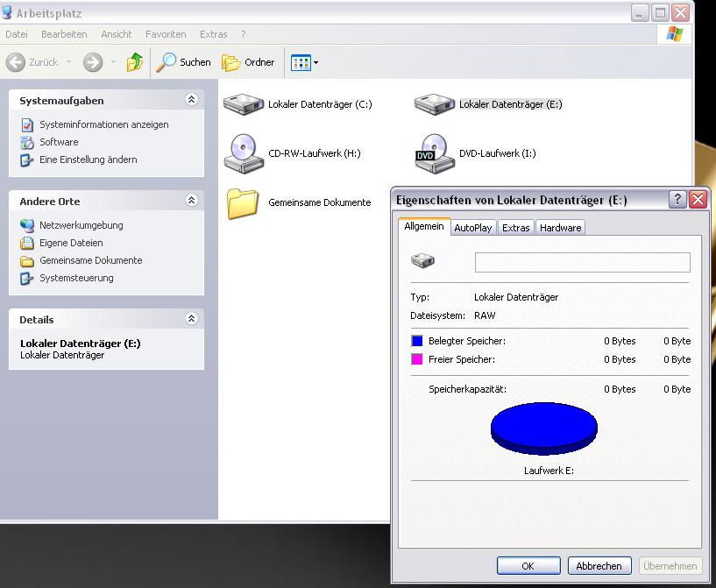Click the blue Belegter Speicher swatch
Viewport: 716px width, 588px height.
[x=417, y=341]
